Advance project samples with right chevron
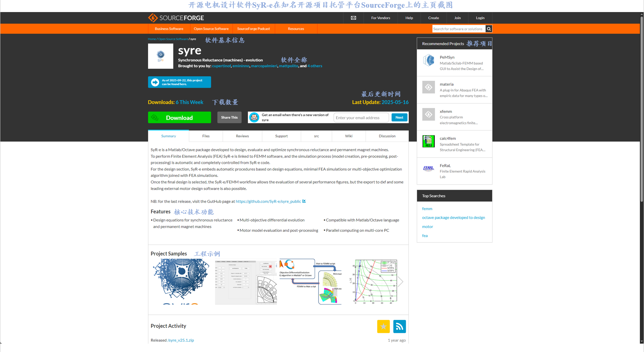This screenshot has height=352, width=644. click(400, 282)
